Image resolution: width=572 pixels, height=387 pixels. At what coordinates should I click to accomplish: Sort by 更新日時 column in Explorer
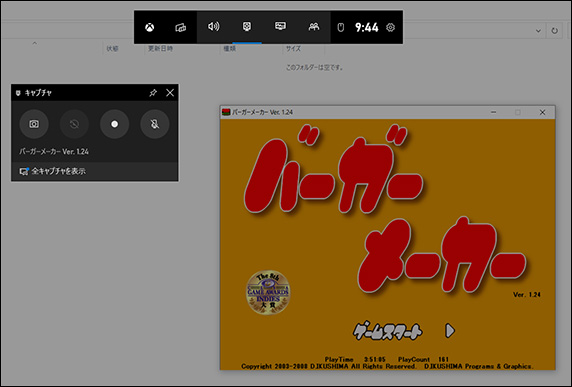click(161, 49)
